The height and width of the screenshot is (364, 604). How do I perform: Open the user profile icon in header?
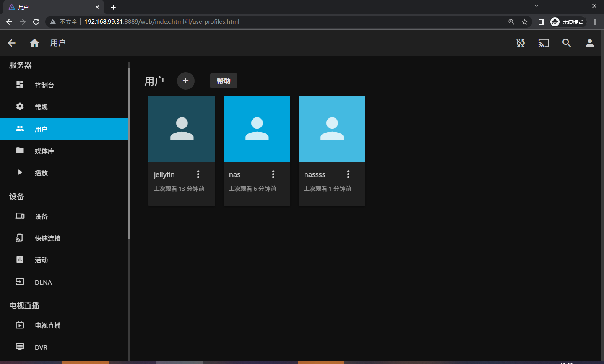coord(590,43)
